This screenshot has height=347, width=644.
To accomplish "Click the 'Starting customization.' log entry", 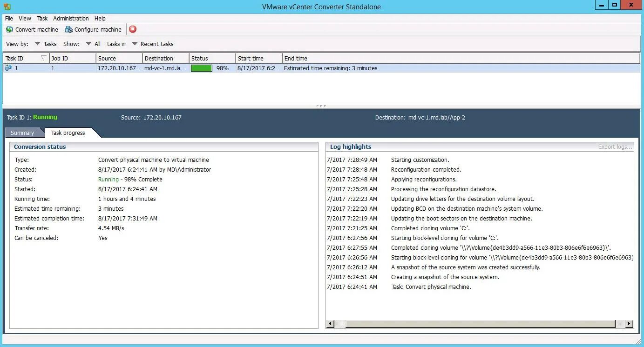I will click(x=420, y=160).
